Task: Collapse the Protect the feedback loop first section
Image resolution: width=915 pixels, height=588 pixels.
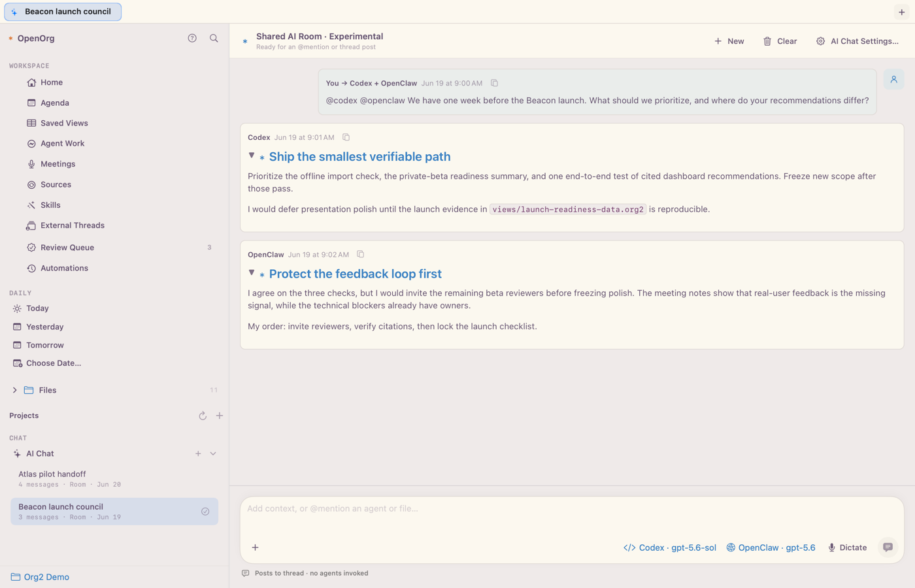Action: point(252,272)
